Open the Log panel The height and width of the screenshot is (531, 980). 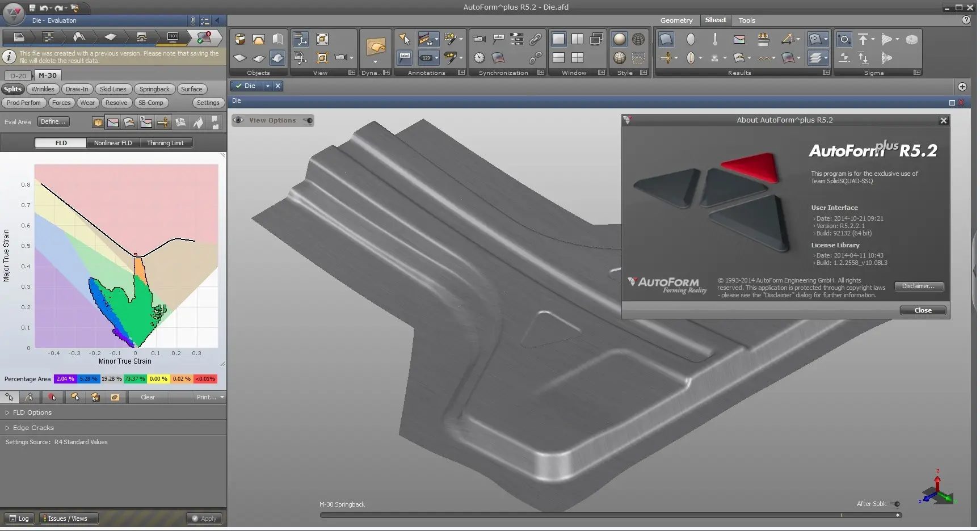19,519
